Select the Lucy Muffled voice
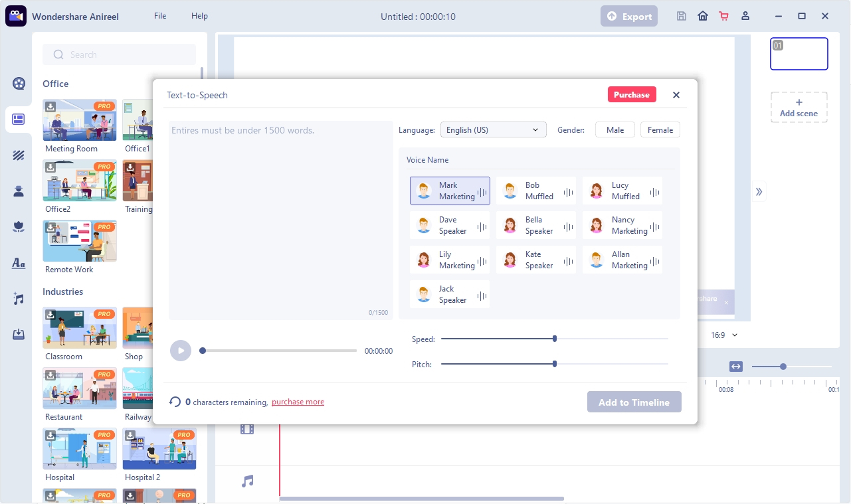This screenshot has width=851, height=504. click(x=622, y=191)
